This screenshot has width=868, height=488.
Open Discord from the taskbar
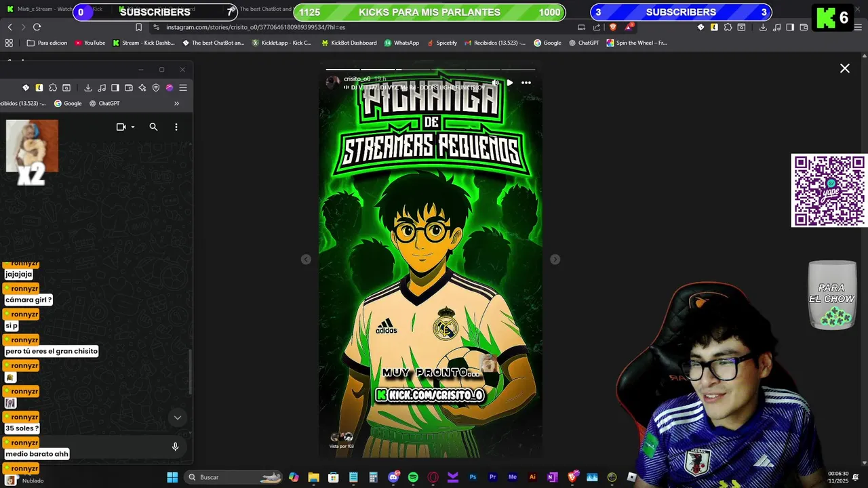(x=393, y=477)
